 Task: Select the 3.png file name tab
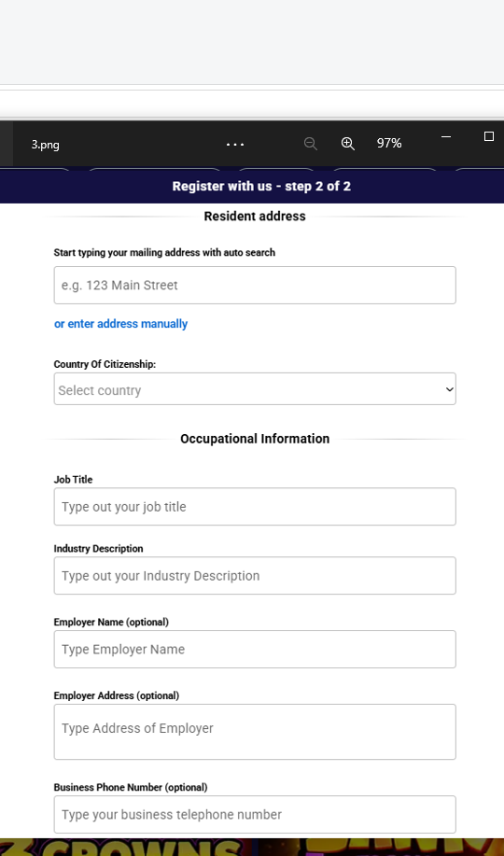(46, 144)
